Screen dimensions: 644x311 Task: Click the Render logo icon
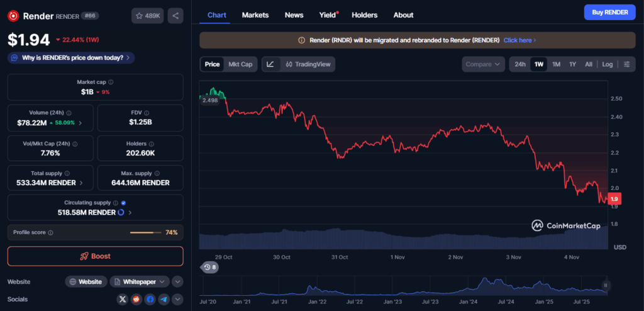(14, 16)
